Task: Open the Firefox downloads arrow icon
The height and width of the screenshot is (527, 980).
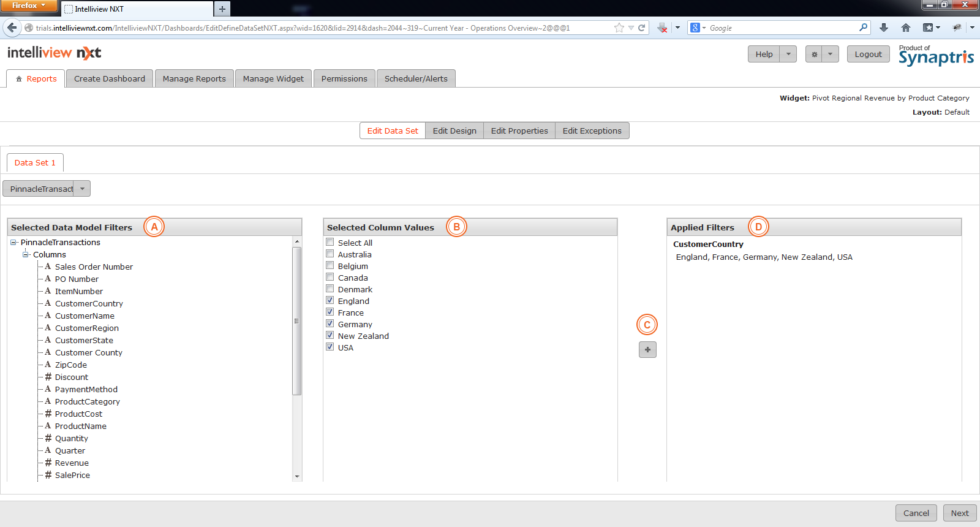Action: click(883, 28)
